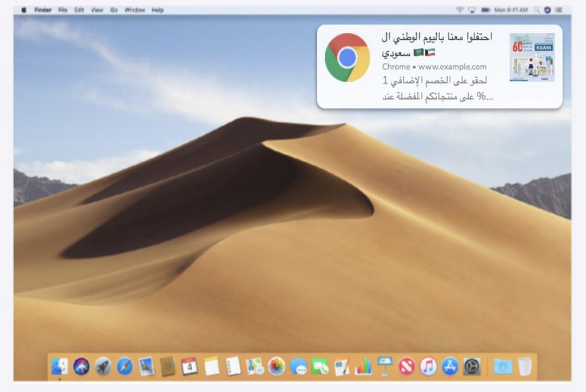Open Pages icon in Dock

point(342,366)
